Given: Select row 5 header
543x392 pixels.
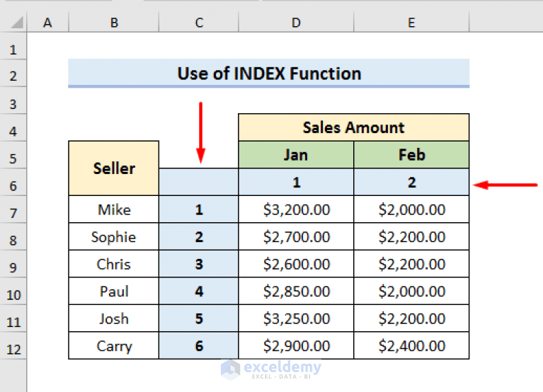Looking at the screenshot, I should tap(13, 155).
